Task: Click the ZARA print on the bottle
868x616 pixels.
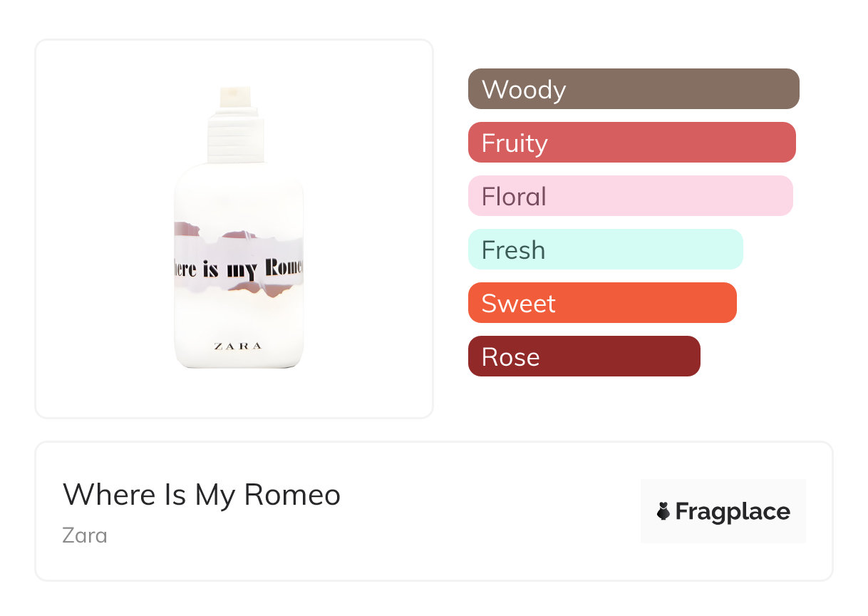Action: click(x=238, y=346)
